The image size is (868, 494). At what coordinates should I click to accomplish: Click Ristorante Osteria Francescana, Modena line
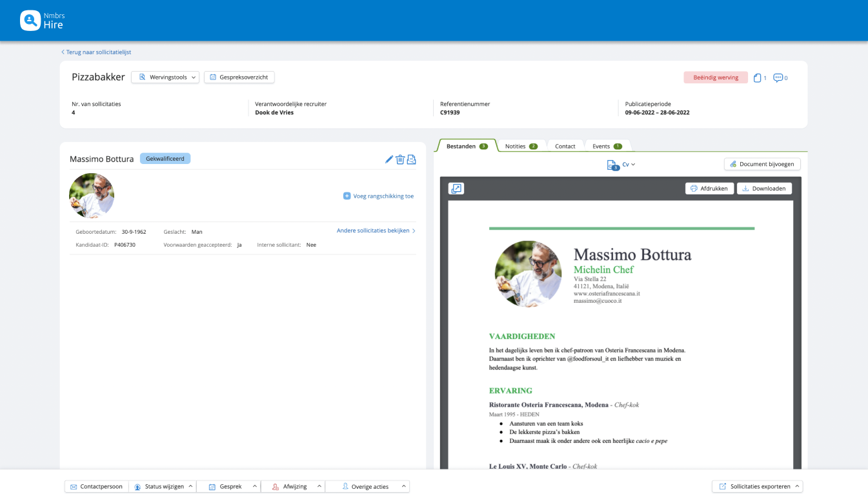click(564, 405)
